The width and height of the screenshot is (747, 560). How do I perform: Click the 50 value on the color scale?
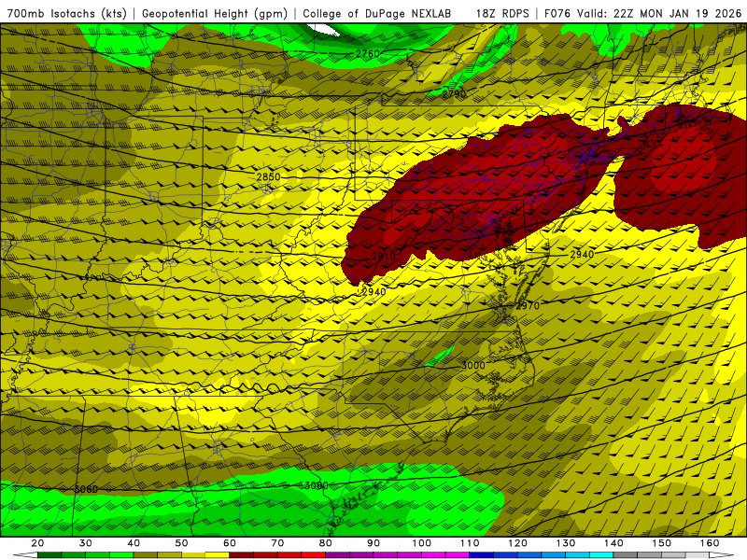tap(181, 543)
